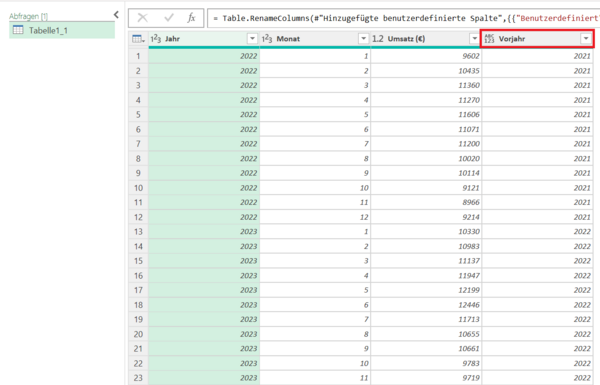Open the Vorjahr column filter dropdown
Image resolution: width=600 pixels, height=385 pixels.
coord(586,39)
